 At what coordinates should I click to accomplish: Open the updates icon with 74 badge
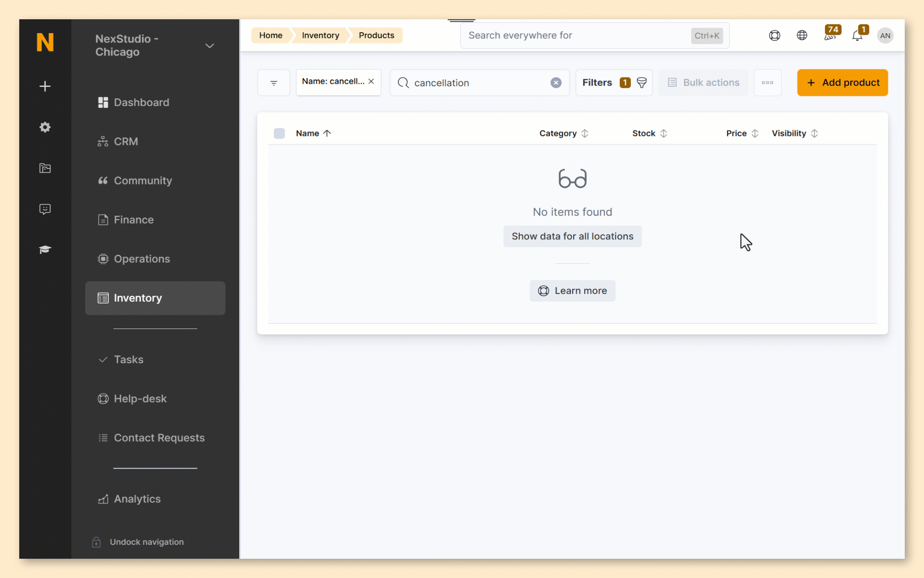coord(831,34)
